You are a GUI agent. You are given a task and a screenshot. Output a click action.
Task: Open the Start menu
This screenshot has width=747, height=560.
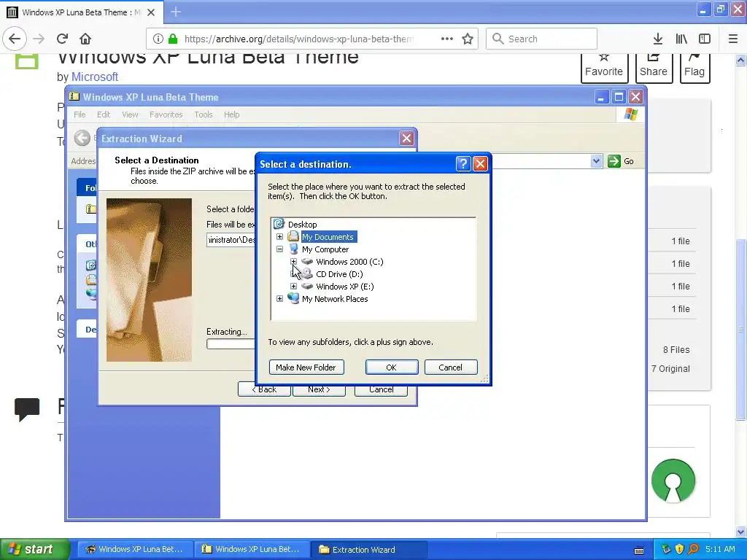click(35, 549)
